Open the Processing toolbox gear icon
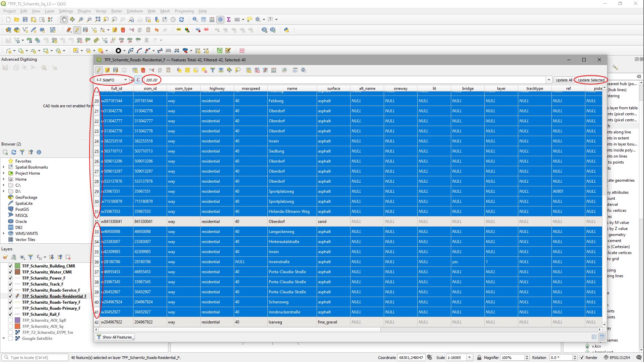 point(220,19)
